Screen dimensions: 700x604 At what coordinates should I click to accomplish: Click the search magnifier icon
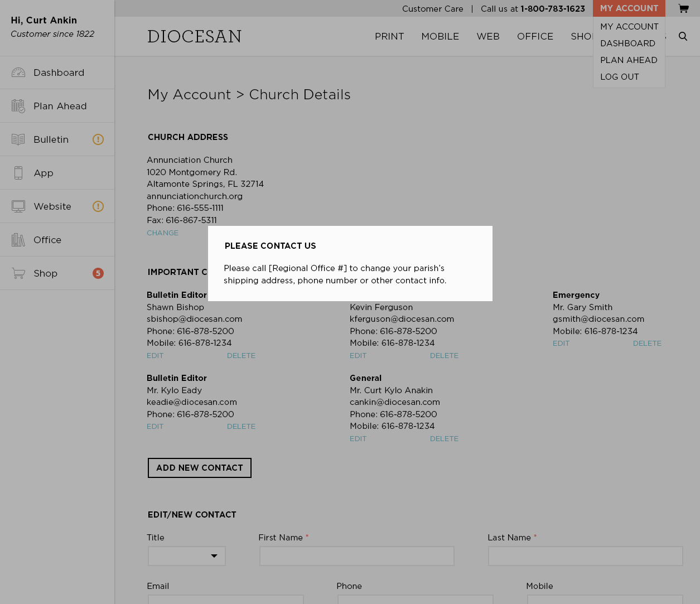pos(683,36)
